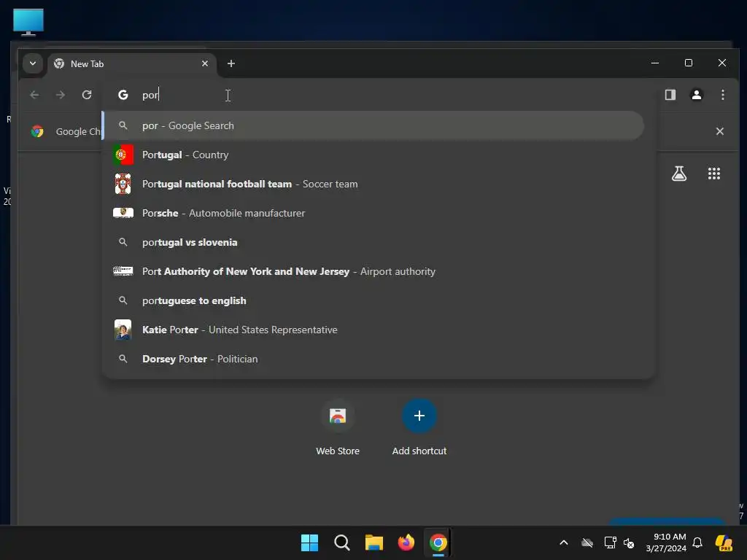This screenshot has width=747, height=560.
Task: Select the New Tab tab
Action: click(x=132, y=64)
